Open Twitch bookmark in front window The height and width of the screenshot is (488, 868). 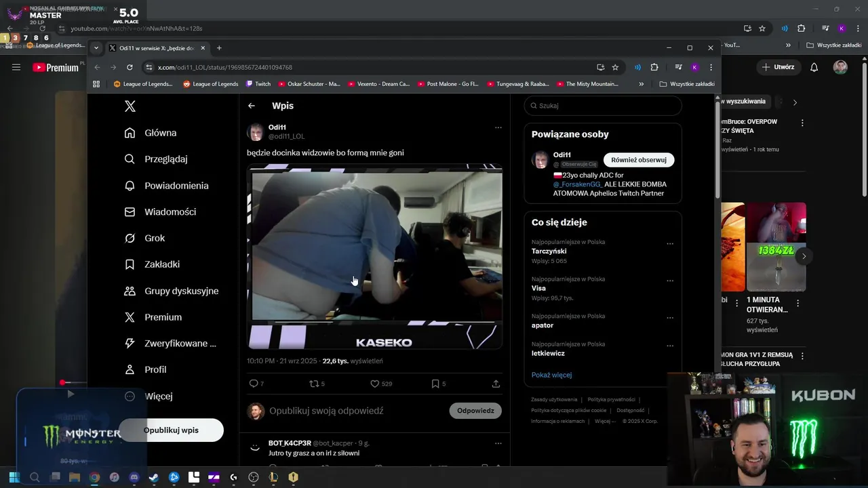258,84
